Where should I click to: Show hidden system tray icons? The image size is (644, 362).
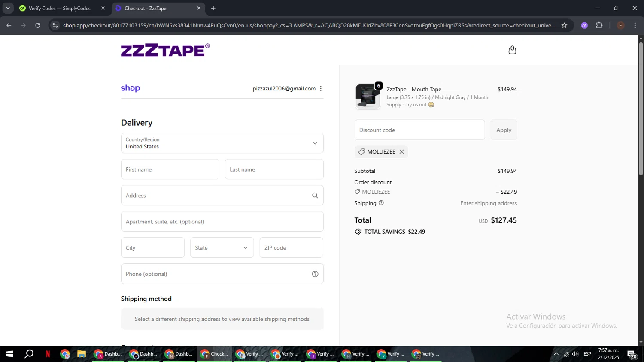[556, 354]
